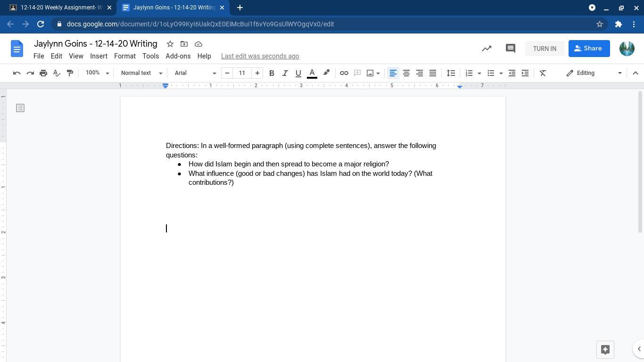Image resolution: width=644 pixels, height=362 pixels.
Task: Show the document outline
Action: click(20, 108)
